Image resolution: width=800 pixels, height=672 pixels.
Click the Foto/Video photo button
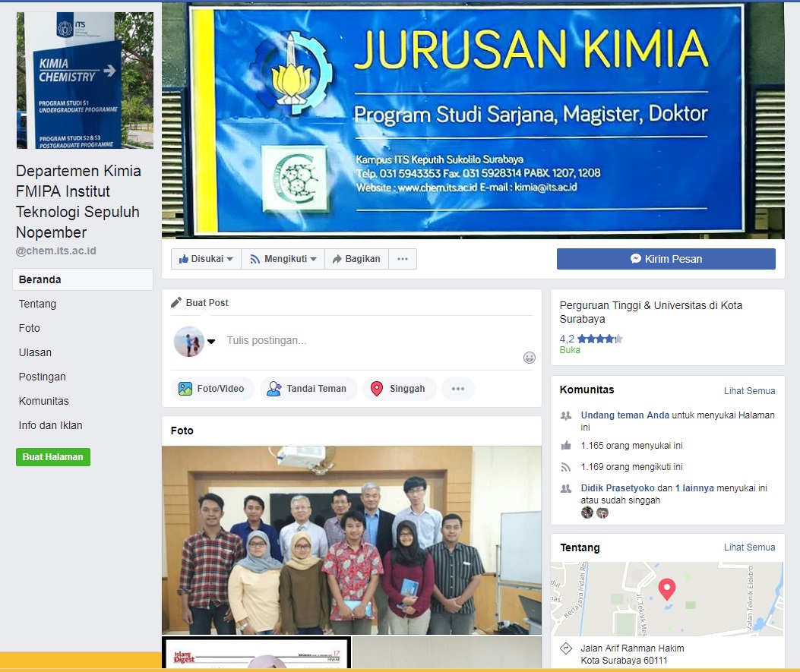[212, 389]
